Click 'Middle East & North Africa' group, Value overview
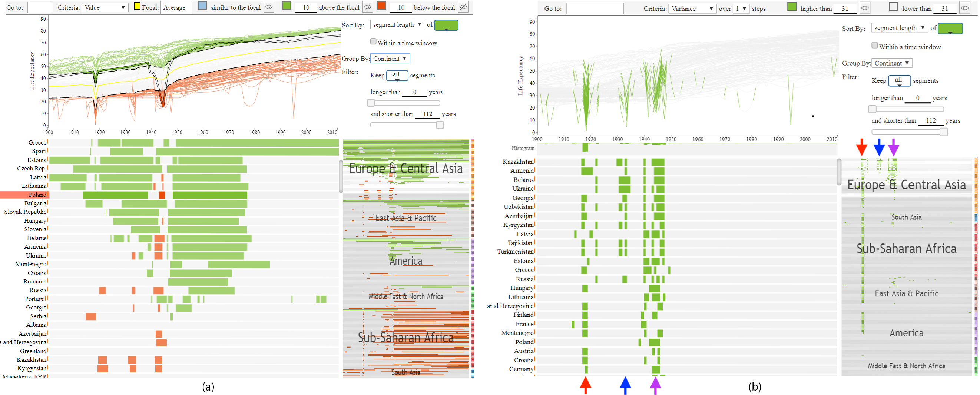Screen dimensions: 980x395 405,296
